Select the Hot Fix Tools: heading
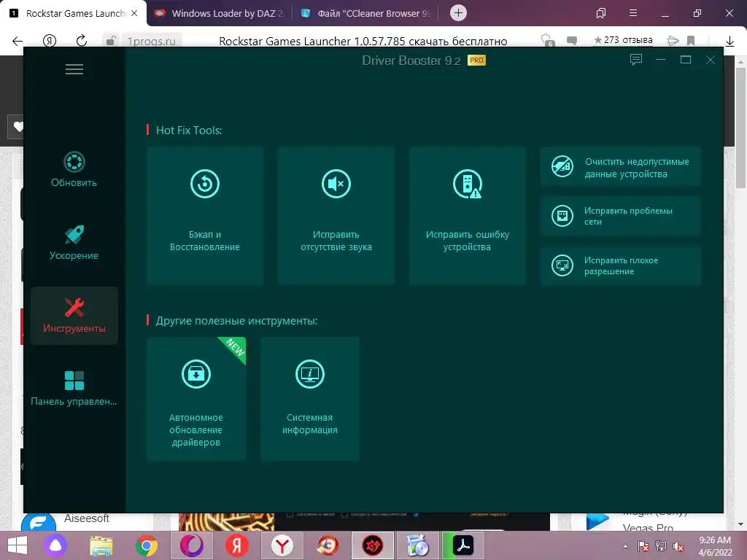The width and height of the screenshot is (747, 560). point(189,131)
